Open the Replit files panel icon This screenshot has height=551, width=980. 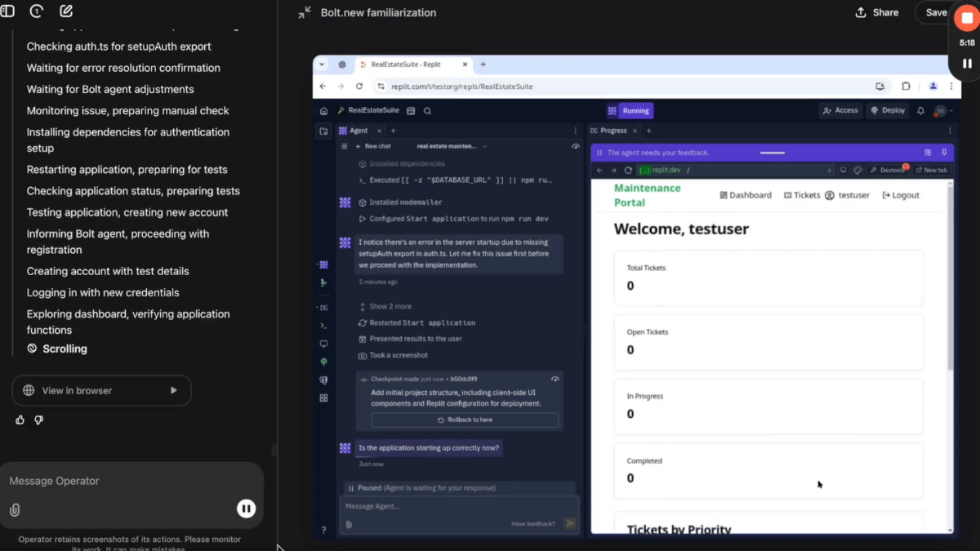click(323, 131)
